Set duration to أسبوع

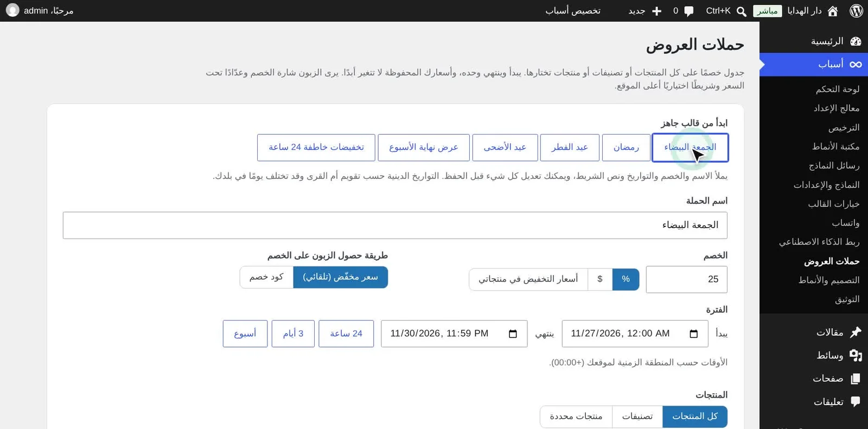click(x=245, y=334)
